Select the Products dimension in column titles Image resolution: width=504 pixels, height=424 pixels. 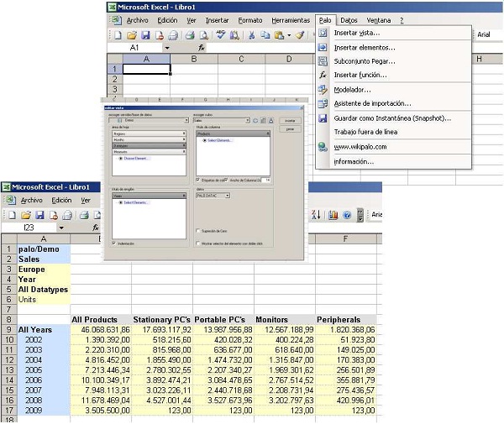tap(233, 133)
